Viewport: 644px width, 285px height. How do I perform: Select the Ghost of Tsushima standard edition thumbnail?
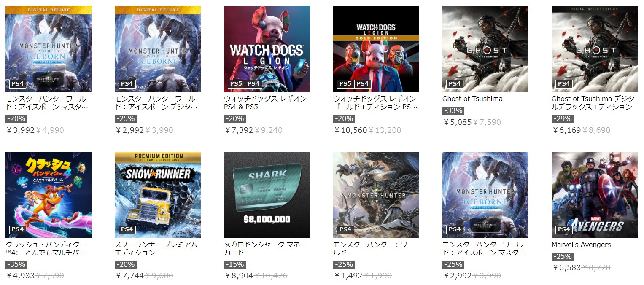tap(485, 49)
